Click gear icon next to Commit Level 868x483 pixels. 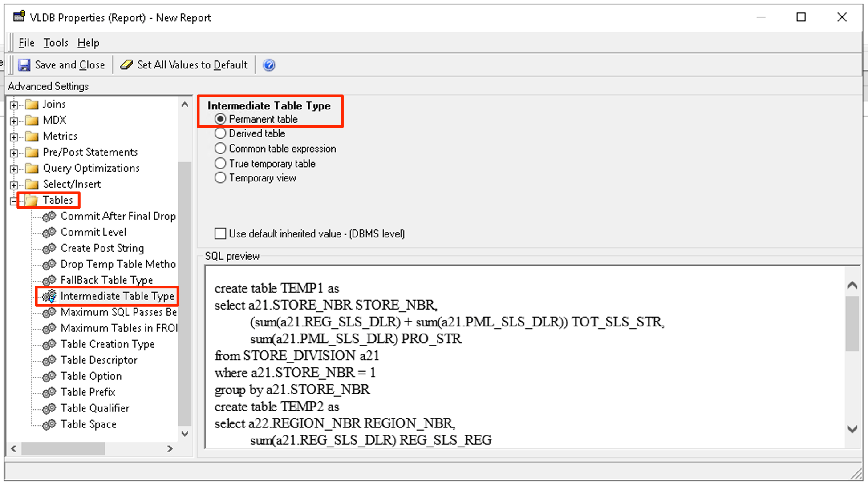point(49,232)
